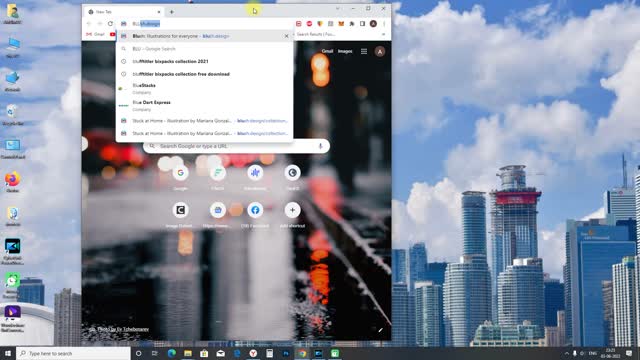Click the photo credit link at bottom left
The image size is (640, 360).
coord(122,329)
